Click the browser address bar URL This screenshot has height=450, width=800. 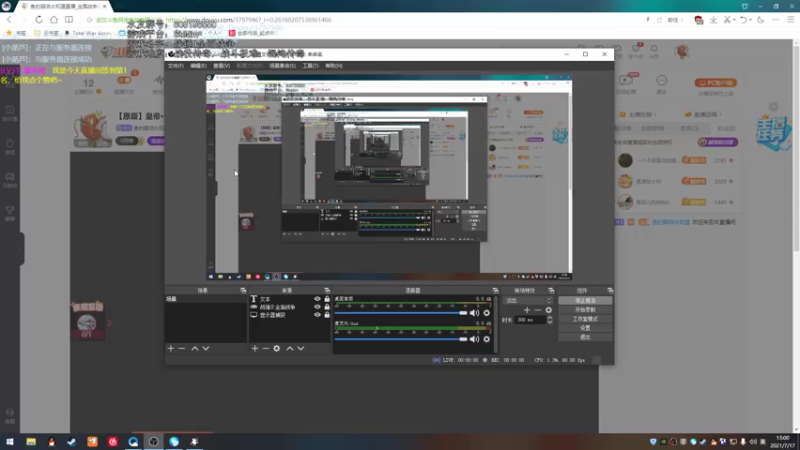(x=248, y=20)
